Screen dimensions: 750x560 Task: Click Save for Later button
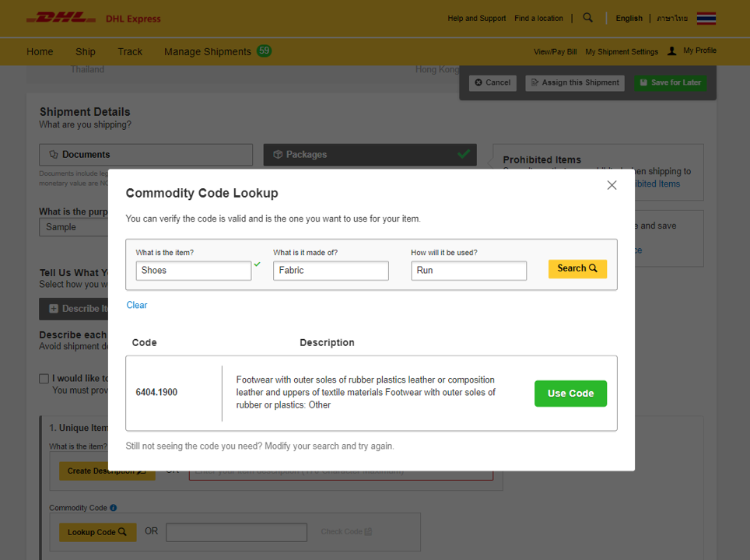(x=671, y=82)
